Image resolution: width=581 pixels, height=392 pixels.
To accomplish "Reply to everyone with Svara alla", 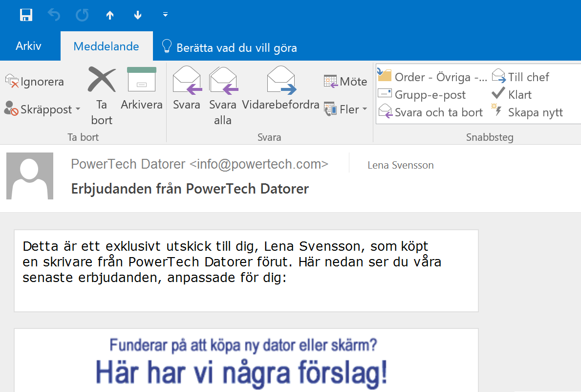I will tap(223, 96).
